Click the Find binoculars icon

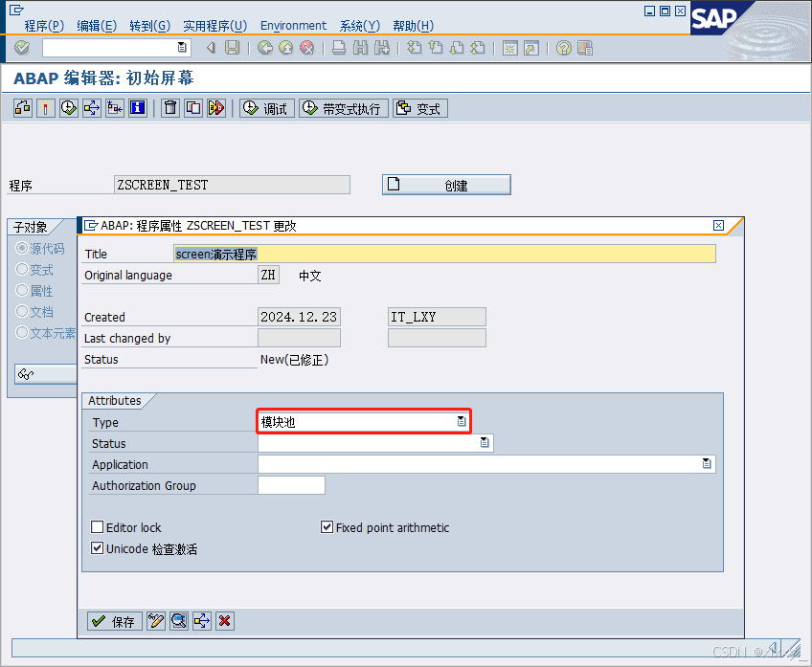360,48
